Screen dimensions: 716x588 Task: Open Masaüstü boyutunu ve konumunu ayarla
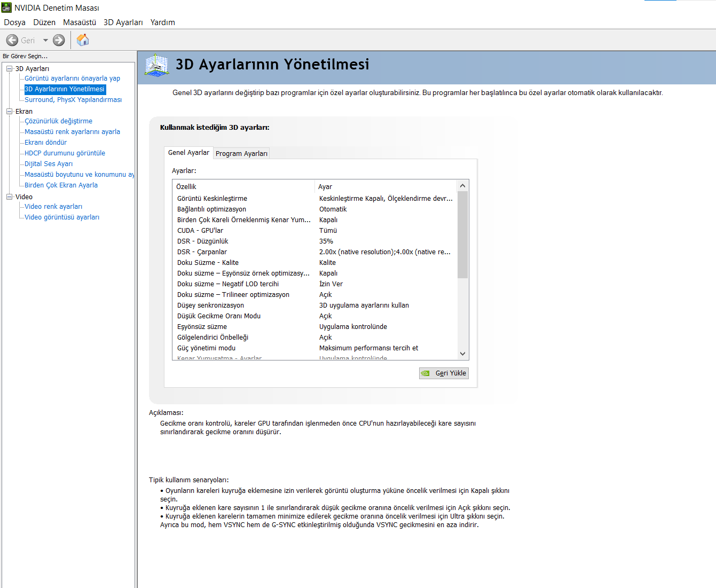79,175
